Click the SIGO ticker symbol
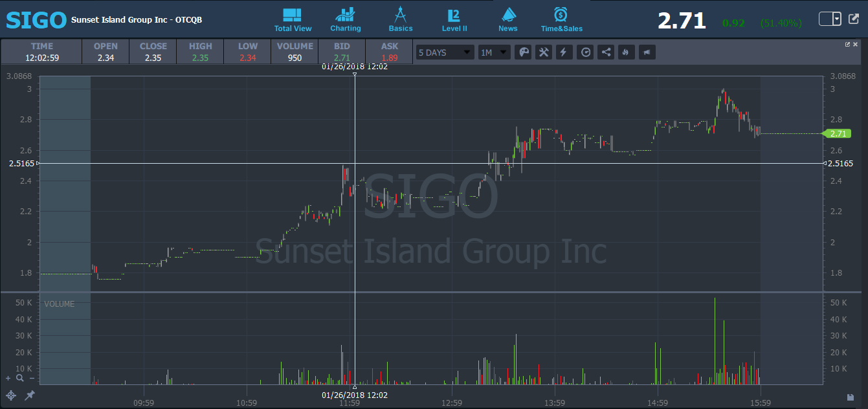 tap(36, 19)
